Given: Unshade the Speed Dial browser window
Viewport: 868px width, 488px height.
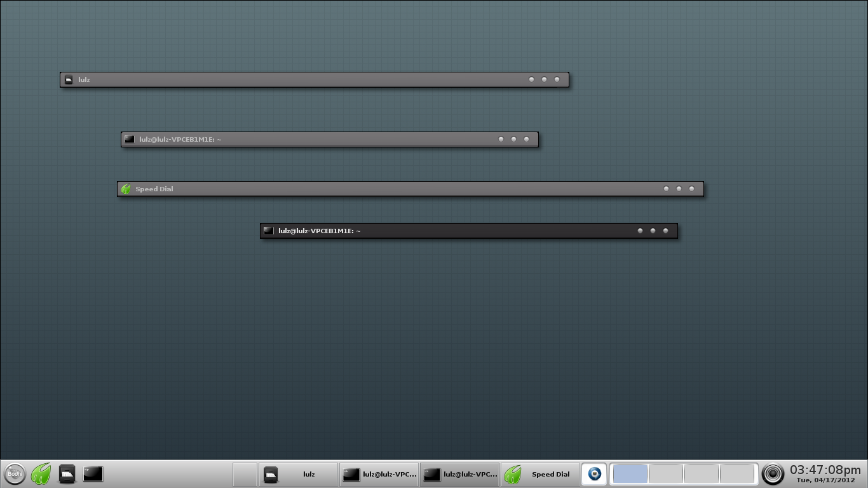Looking at the screenshot, I should [381, 188].
